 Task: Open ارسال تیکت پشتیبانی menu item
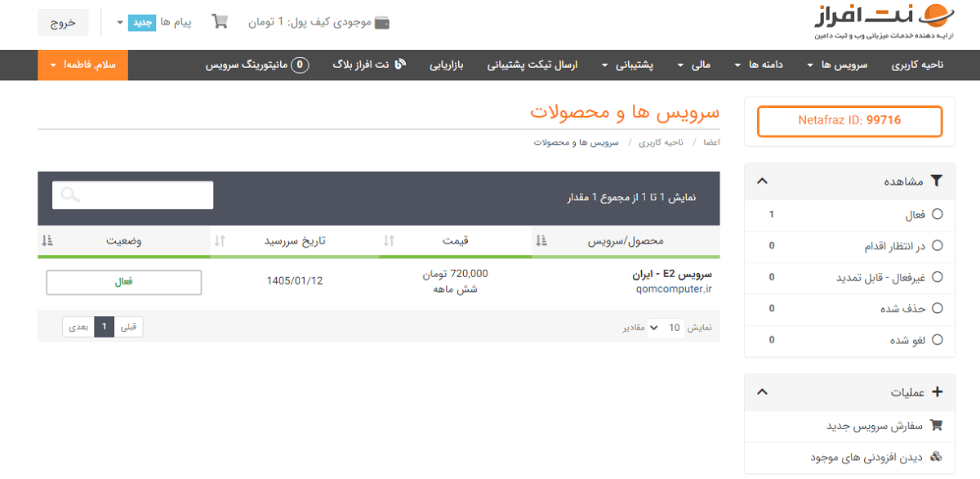[x=532, y=65]
